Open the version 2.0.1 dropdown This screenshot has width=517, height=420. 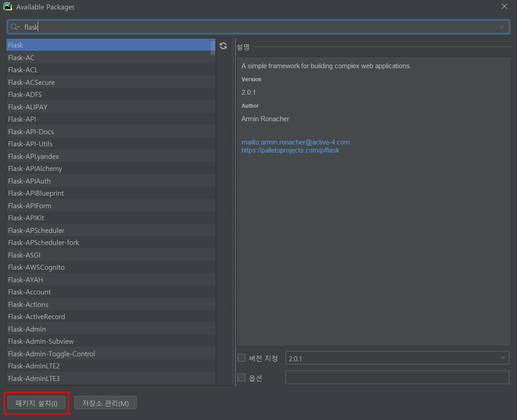[x=398, y=358]
